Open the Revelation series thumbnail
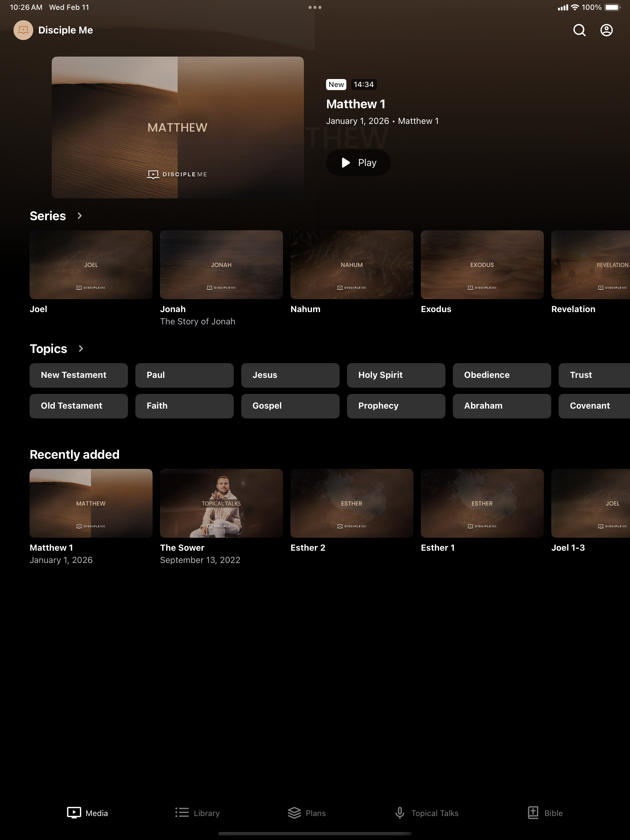The width and height of the screenshot is (630, 840). point(591,265)
